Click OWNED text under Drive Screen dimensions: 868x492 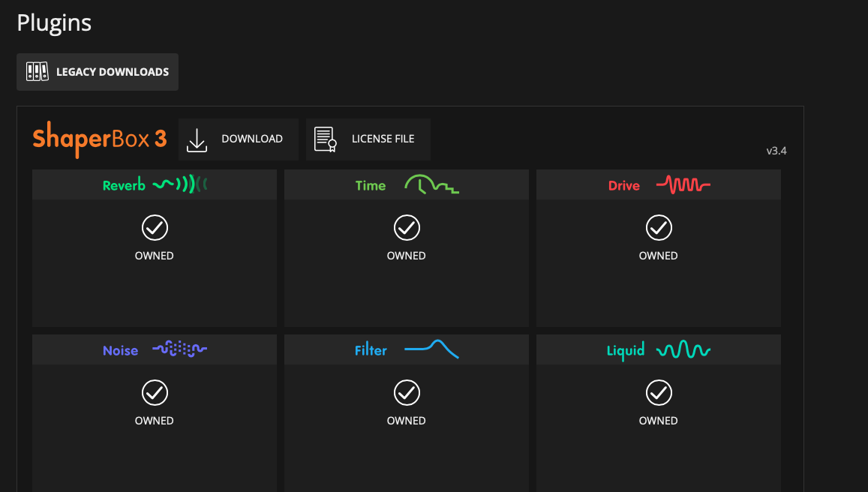pos(658,256)
